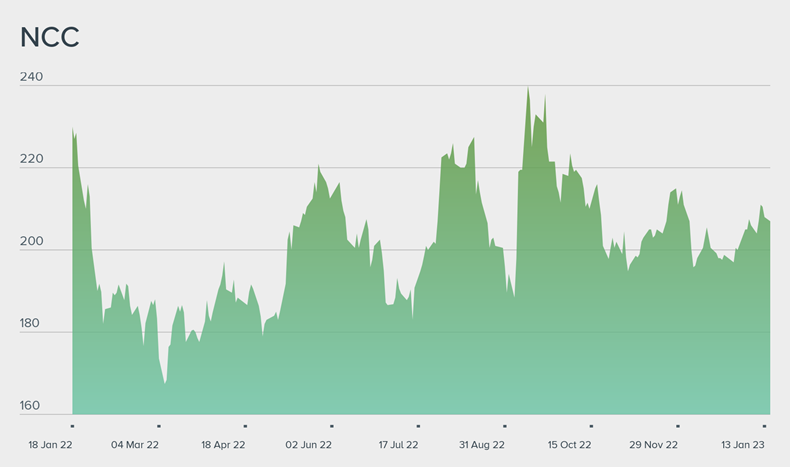Click the highest chart peak near 240
Image resolution: width=790 pixels, height=467 pixels.
(528, 87)
